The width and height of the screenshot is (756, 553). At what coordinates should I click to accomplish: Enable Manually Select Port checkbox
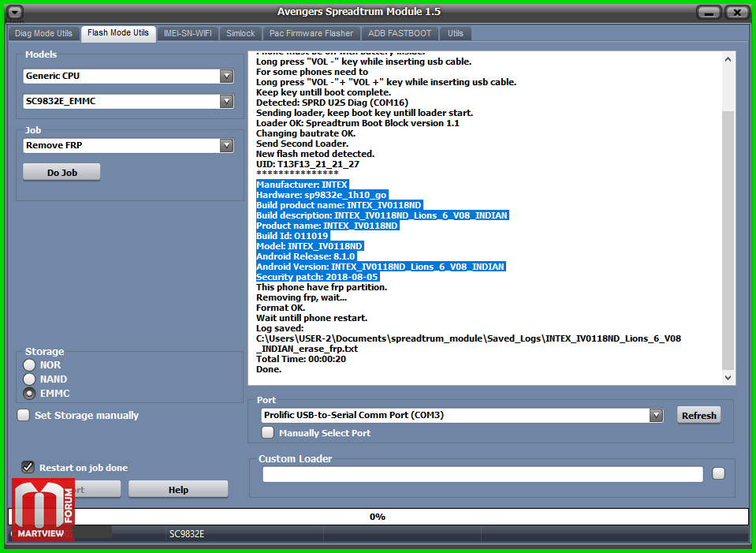[267, 432]
